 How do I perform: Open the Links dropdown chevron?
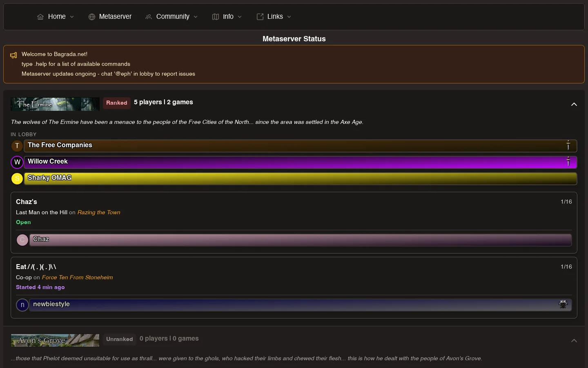pos(289,17)
